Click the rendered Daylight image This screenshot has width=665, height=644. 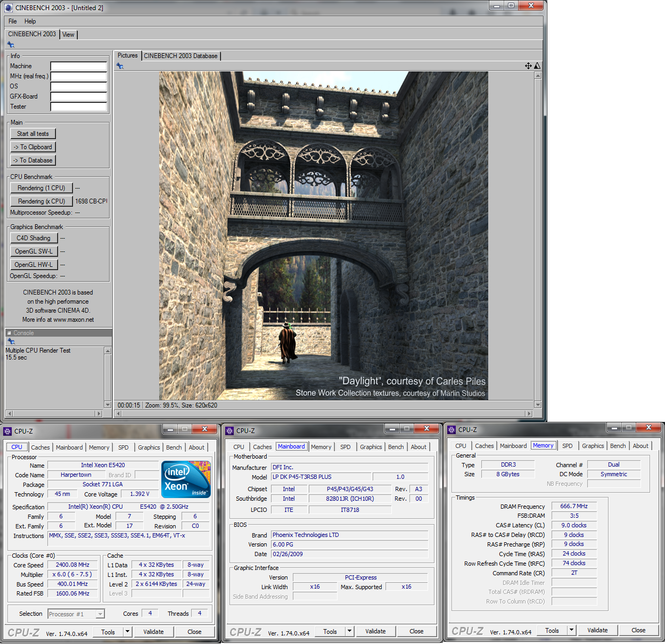pyautogui.click(x=324, y=236)
